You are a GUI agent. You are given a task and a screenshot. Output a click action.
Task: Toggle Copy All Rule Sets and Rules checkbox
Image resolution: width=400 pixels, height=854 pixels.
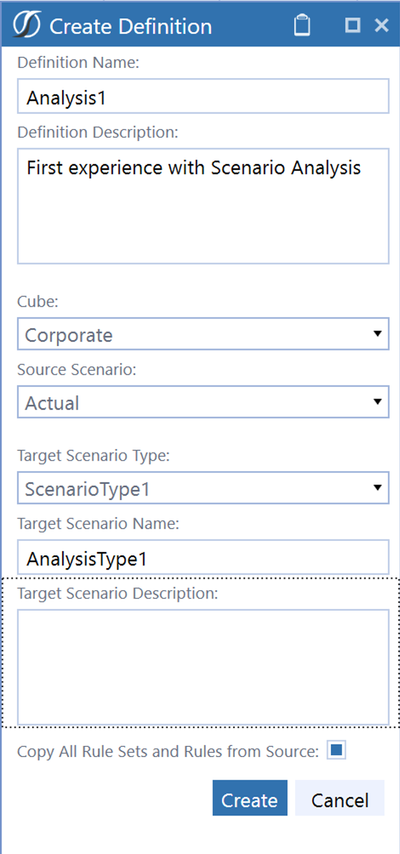point(336,751)
